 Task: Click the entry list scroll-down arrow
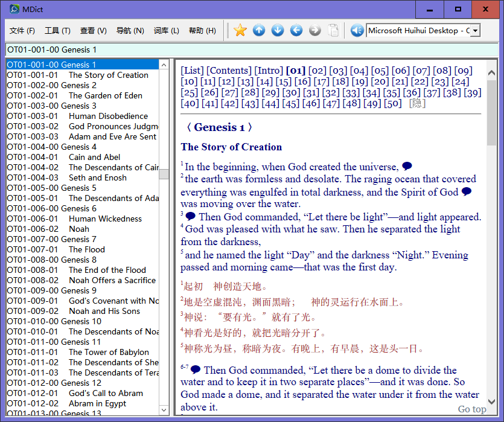(x=164, y=410)
